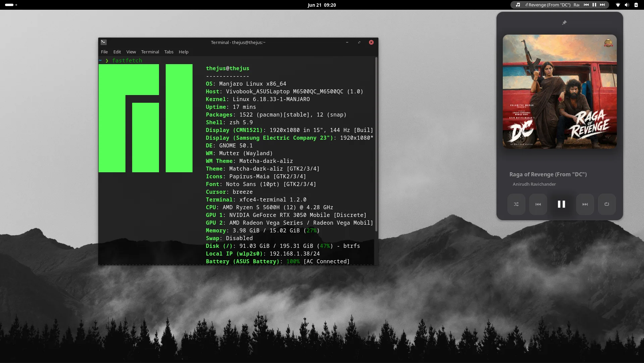Click the song title in the media popup
Image resolution: width=644 pixels, height=363 pixels.
point(548,174)
